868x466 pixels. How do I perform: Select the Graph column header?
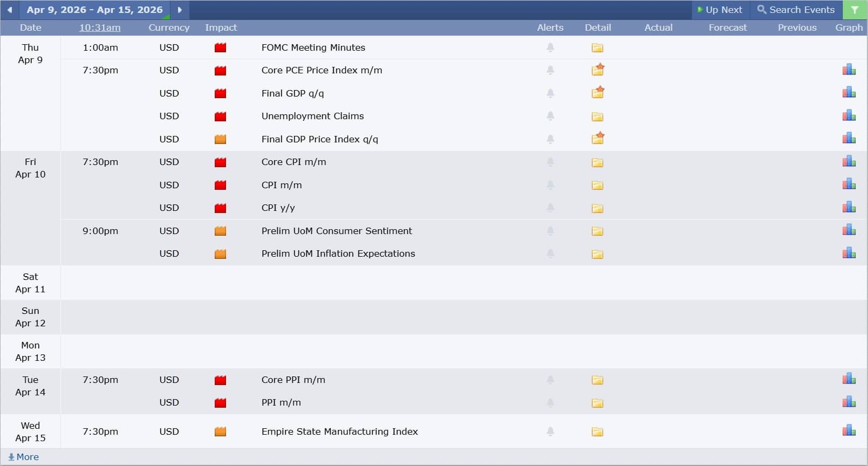[849, 28]
